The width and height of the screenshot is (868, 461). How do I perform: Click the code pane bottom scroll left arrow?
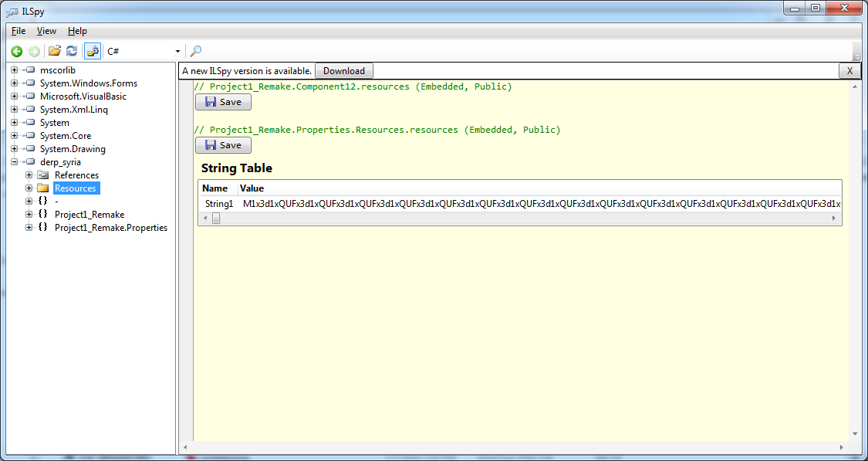(185, 447)
